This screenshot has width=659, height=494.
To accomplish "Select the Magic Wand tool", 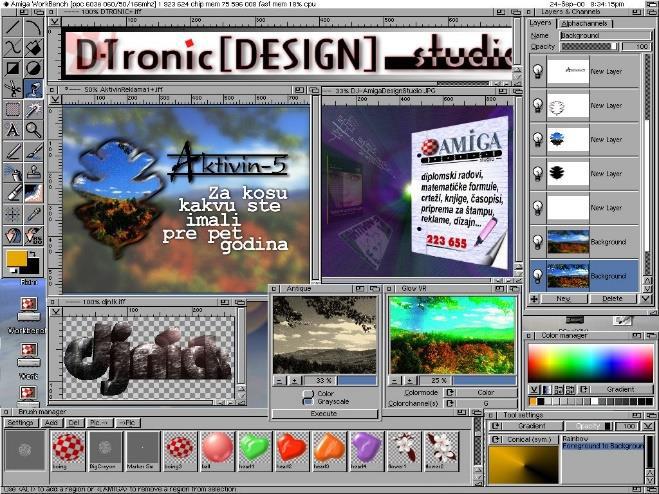I will pyautogui.click(x=34, y=110).
